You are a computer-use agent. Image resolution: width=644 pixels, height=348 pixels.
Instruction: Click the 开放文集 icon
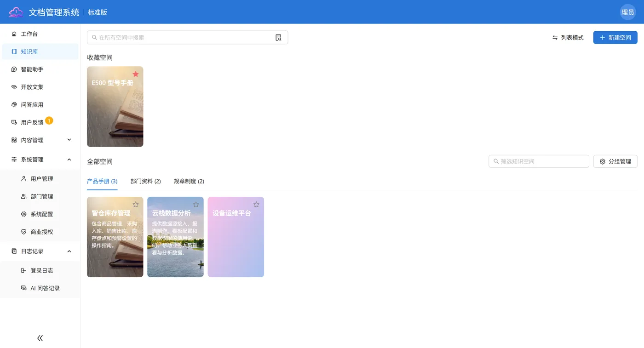click(x=14, y=87)
